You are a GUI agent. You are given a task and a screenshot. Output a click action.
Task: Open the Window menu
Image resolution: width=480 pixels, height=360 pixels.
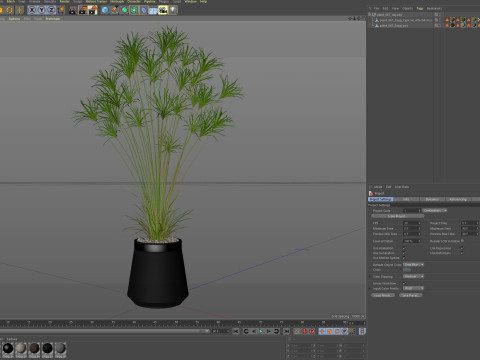[191, 2]
